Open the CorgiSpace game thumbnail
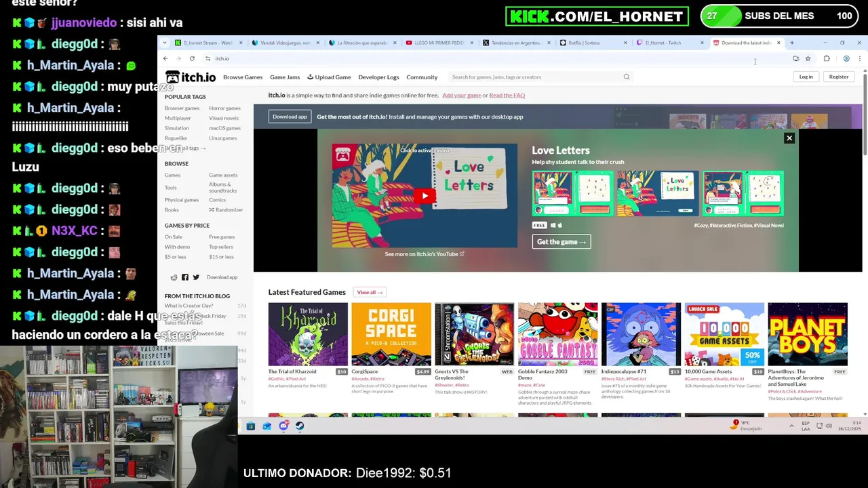Screen dimensions: 868x488 coord(391,334)
